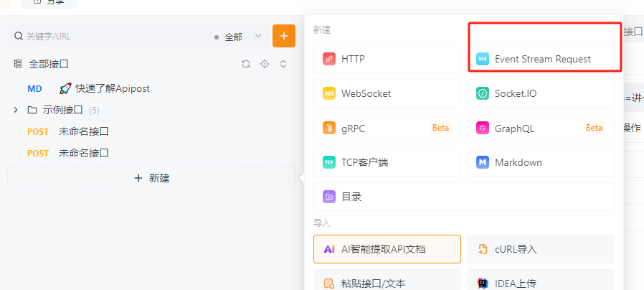
Task: Choose cURL导入 import option
Action: [x=541, y=249]
